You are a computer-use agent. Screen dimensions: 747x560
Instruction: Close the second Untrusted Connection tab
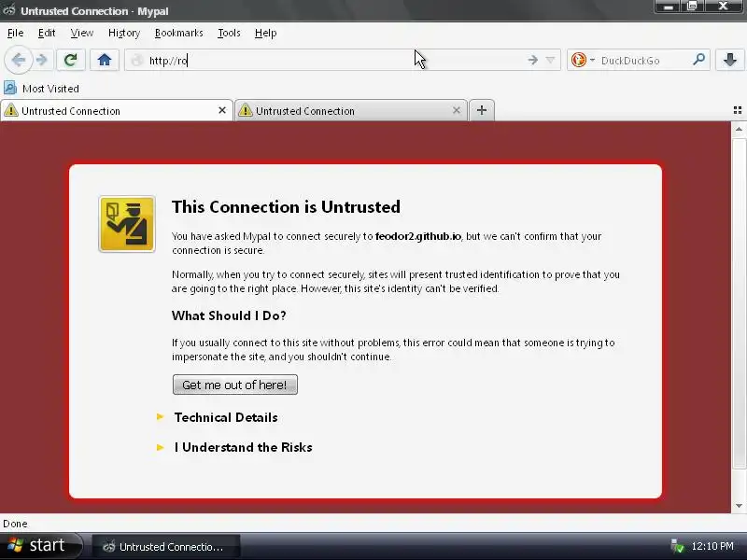(457, 110)
